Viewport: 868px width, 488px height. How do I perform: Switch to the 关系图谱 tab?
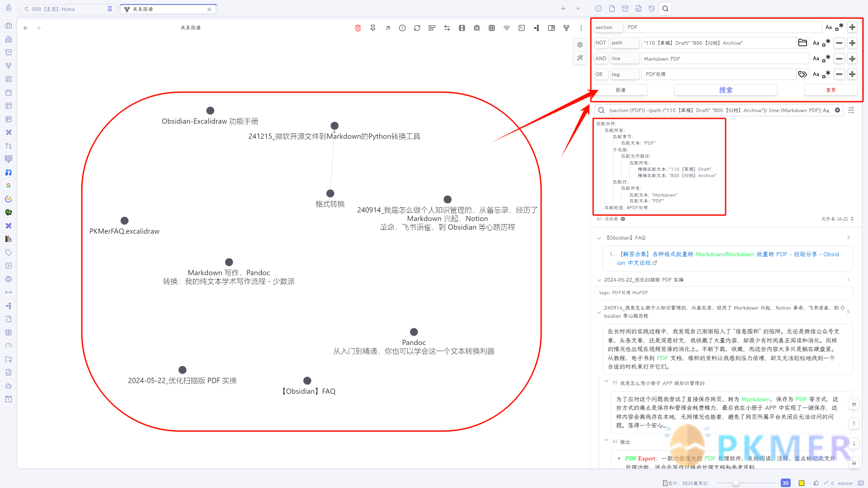click(x=168, y=9)
